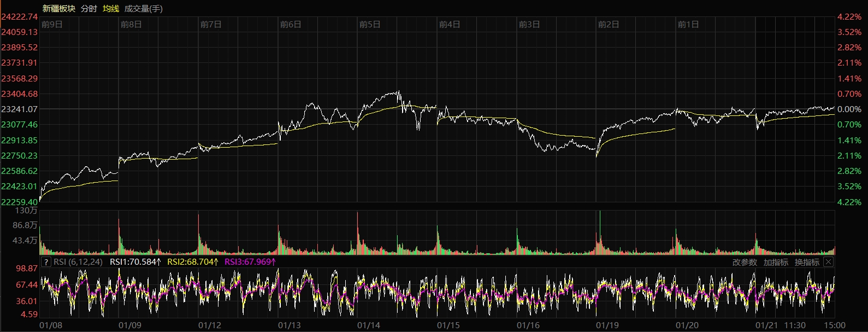Click the RSI (6,12,24) indicator name
The height and width of the screenshot is (332, 868).
(78, 262)
